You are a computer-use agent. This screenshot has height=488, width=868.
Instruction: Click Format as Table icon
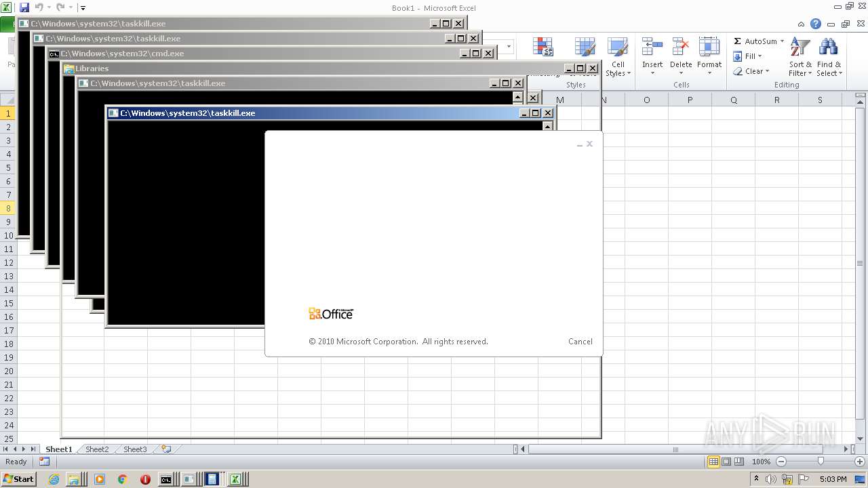point(585,47)
